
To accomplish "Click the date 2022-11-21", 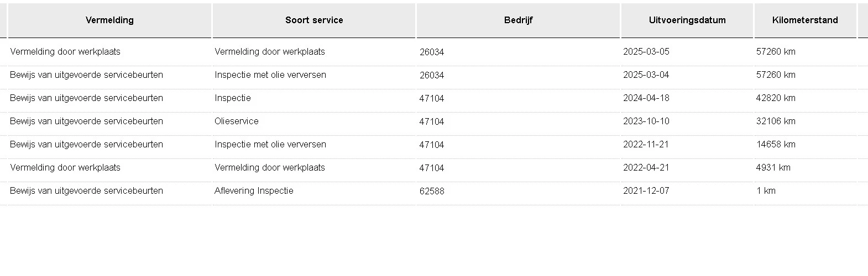I will click(x=646, y=145).
